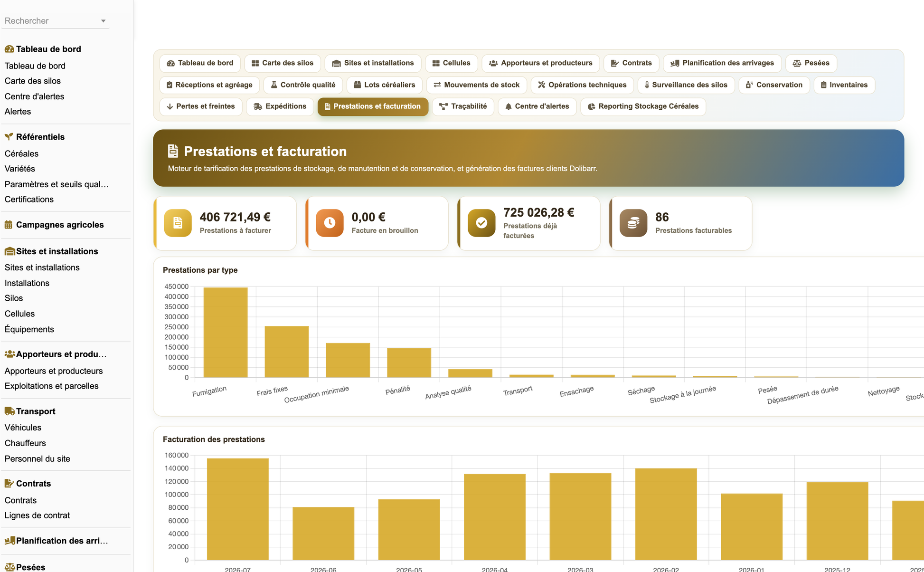Open Véhicules sidebar link
Screen dimensions: 924x572
point(23,428)
